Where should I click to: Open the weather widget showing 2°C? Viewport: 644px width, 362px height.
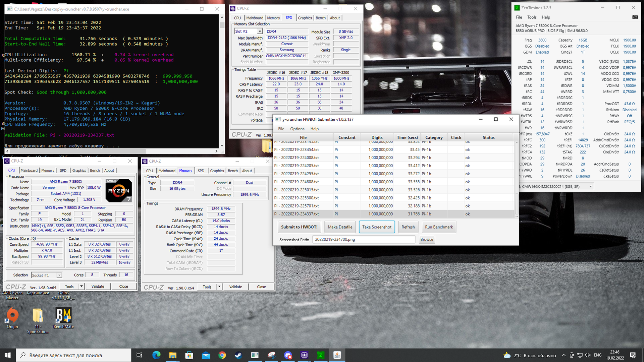click(530, 355)
